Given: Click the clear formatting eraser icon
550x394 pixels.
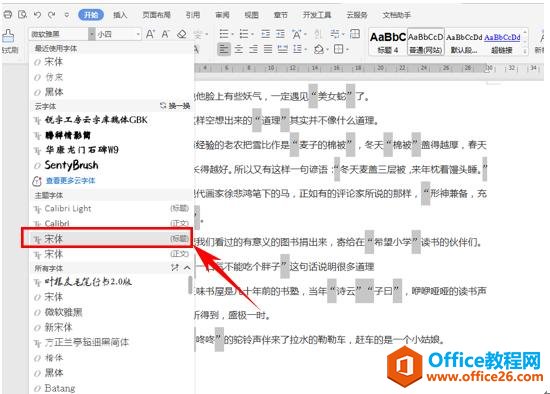Looking at the screenshot, I should point(182,34).
